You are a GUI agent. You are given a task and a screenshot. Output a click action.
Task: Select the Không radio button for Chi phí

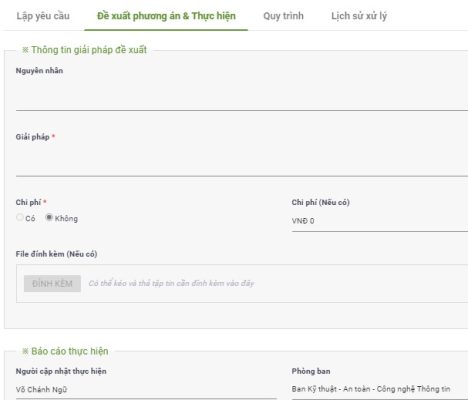coord(49,217)
